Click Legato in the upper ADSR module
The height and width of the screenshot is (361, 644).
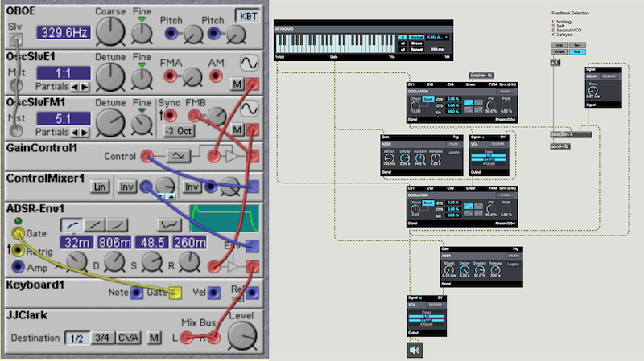coord(453,153)
